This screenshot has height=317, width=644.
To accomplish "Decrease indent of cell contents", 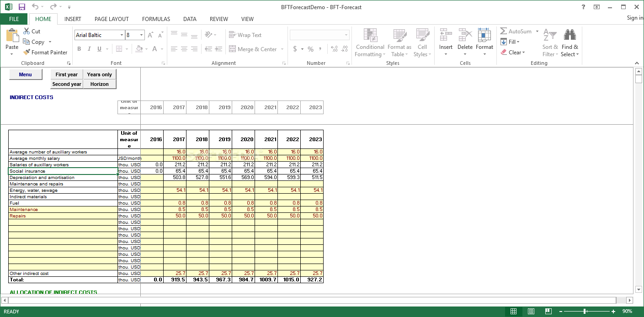I will [208, 49].
